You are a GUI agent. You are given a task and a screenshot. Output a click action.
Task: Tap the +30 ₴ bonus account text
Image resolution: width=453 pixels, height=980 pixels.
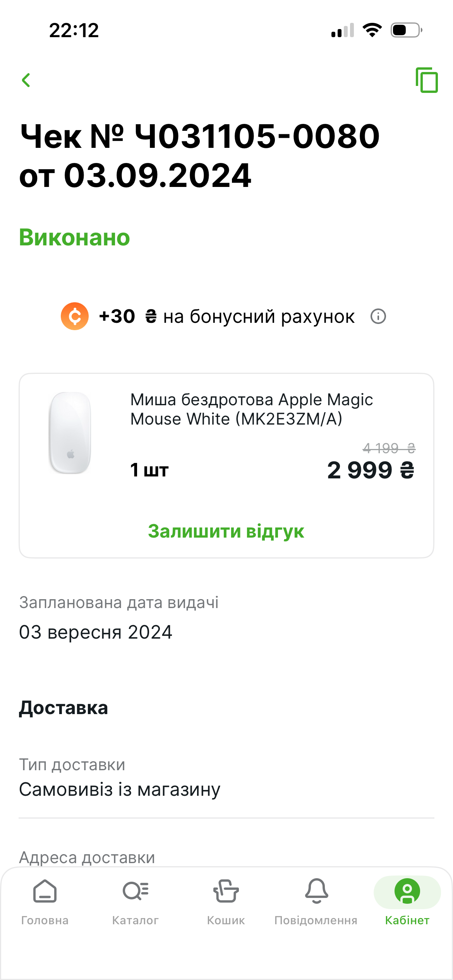pos(226,316)
